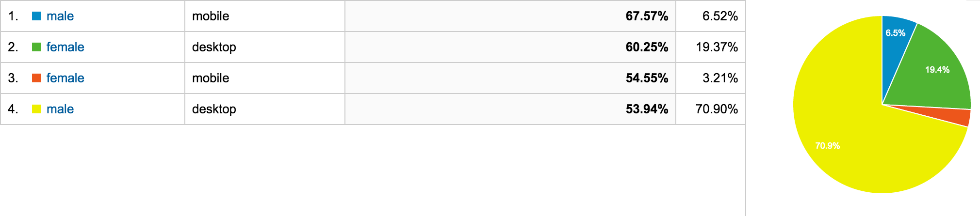This screenshot has height=216, width=980.
Task: Select the orange color swatch for female mobile
Action: click(x=36, y=78)
